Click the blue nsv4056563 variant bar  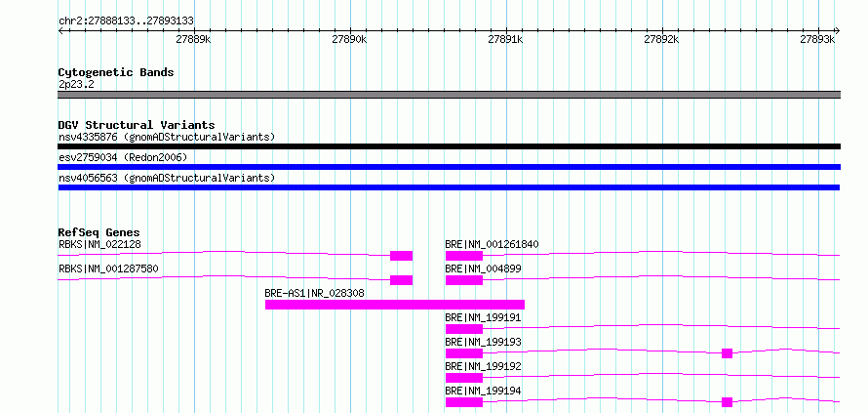coord(449,187)
